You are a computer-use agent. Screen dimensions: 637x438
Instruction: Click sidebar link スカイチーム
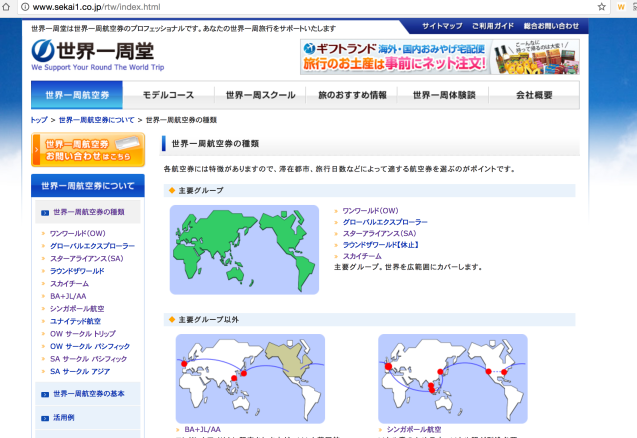click(69, 284)
